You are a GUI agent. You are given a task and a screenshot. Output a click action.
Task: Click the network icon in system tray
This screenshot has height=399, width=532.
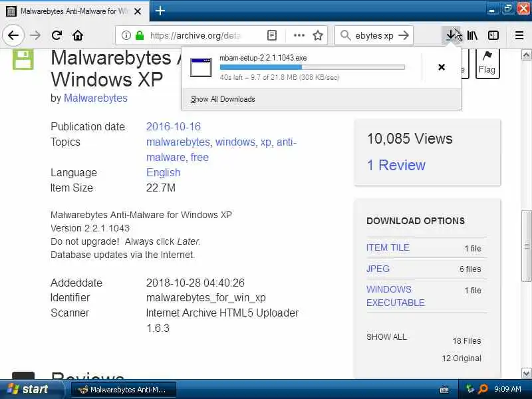470,389
